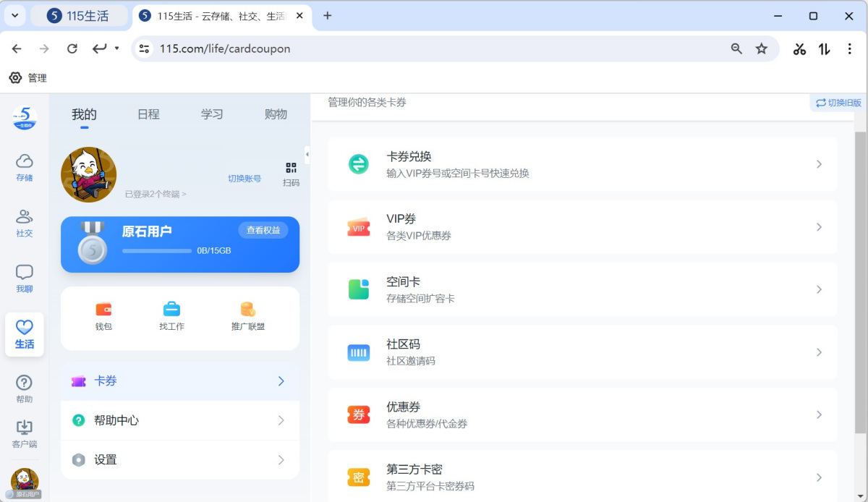Switch to the 购物 tab

276,114
